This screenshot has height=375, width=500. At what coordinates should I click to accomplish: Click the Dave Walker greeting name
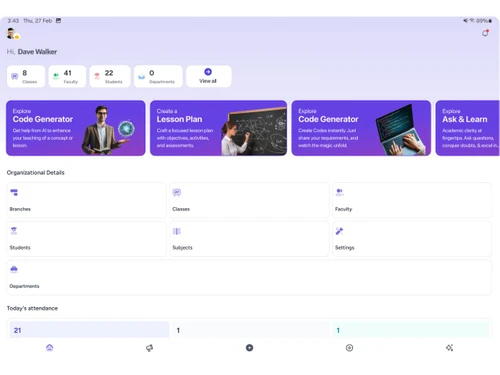click(x=37, y=52)
